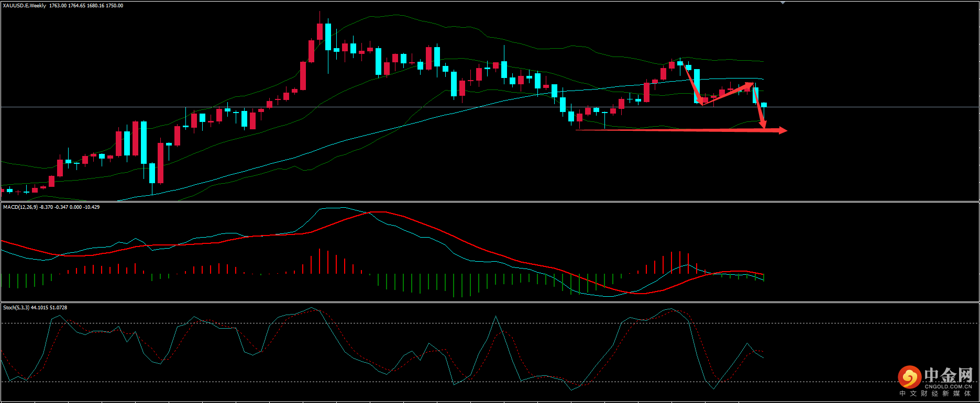Click the orange cloud CNGOLD logo icon
980x403 pixels.
pyautogui.click(x=909, y=377)
